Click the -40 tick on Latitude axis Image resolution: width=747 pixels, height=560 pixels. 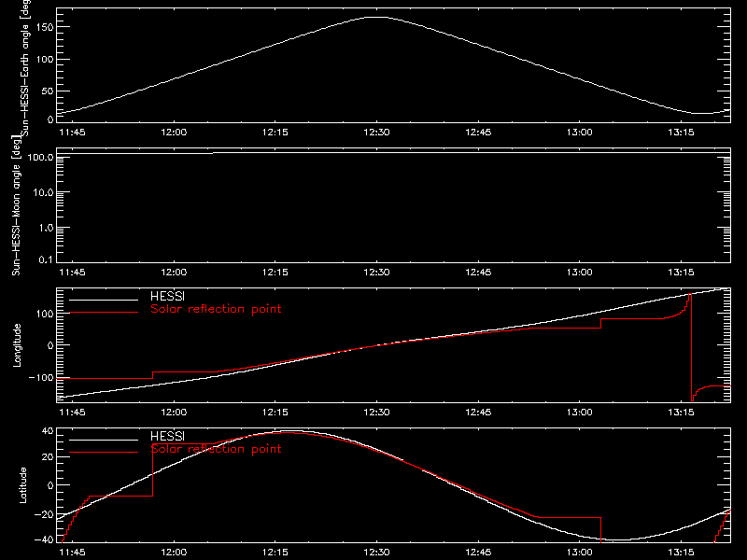click(x=44, y=540)
